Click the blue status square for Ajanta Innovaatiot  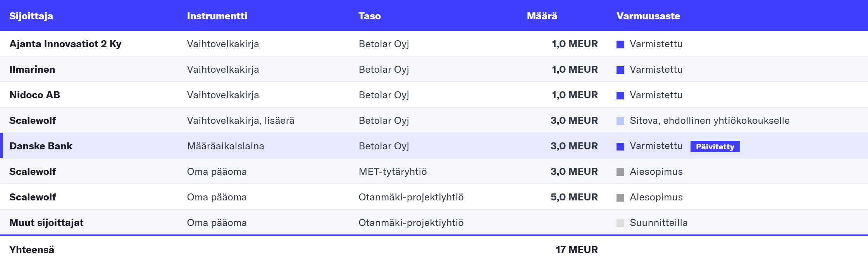tap(620, 44)
